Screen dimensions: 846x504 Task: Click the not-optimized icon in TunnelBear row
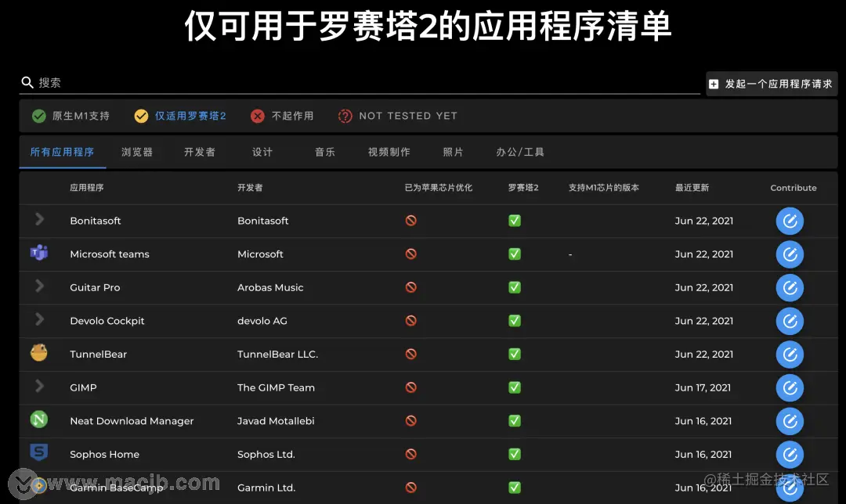[411, 355]
